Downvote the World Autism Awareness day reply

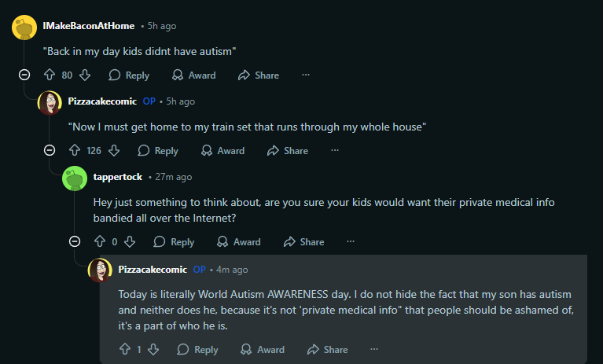(153, 349)
